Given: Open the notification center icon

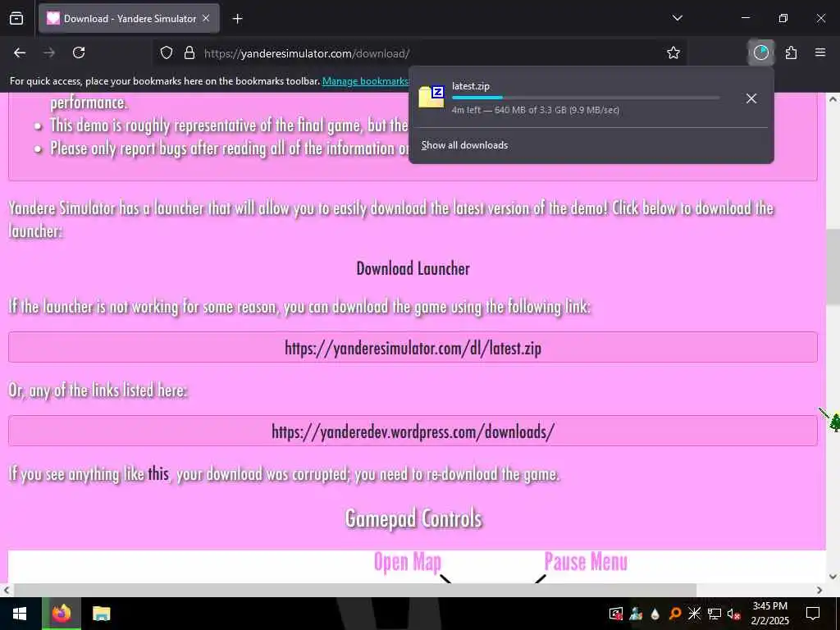Looking at the screenshot, I should click(x=813, y=614).
